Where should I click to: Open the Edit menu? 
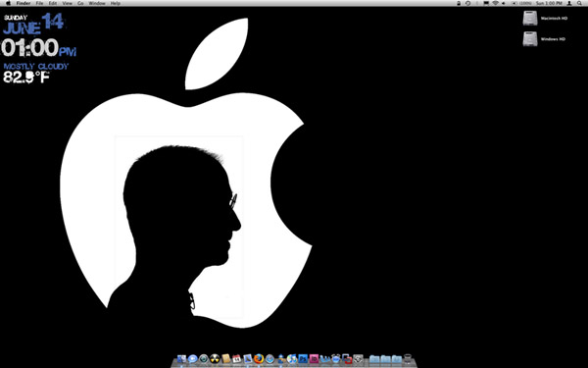(x=53, y=3)
